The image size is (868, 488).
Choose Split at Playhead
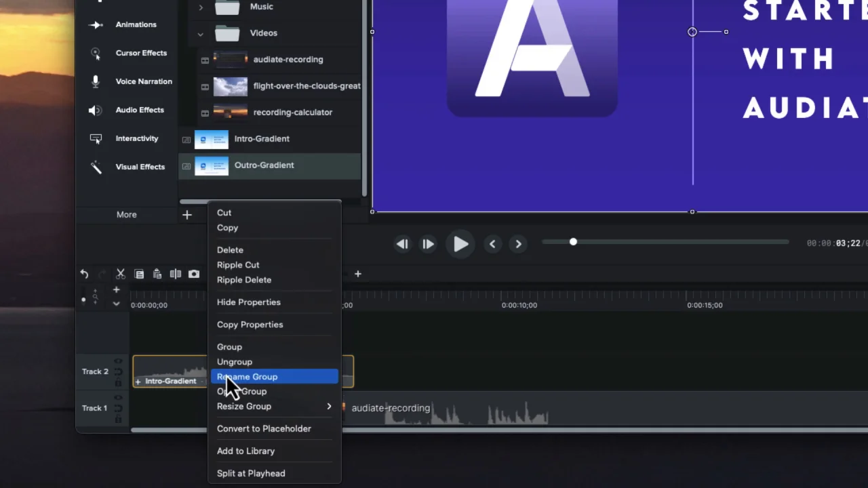pyautogui.click(x=251, y=474)
